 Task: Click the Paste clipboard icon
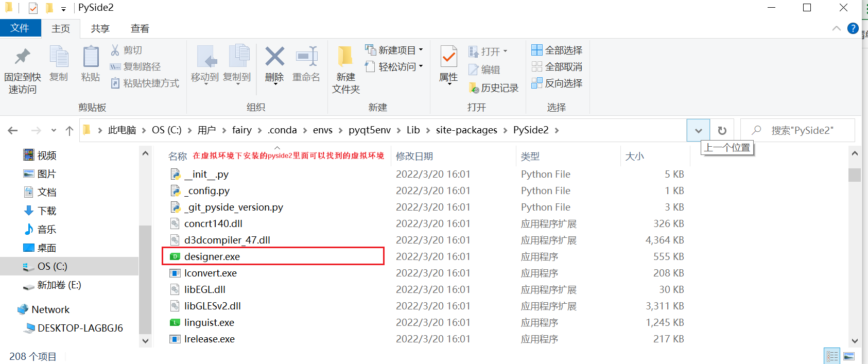[91, 57]
